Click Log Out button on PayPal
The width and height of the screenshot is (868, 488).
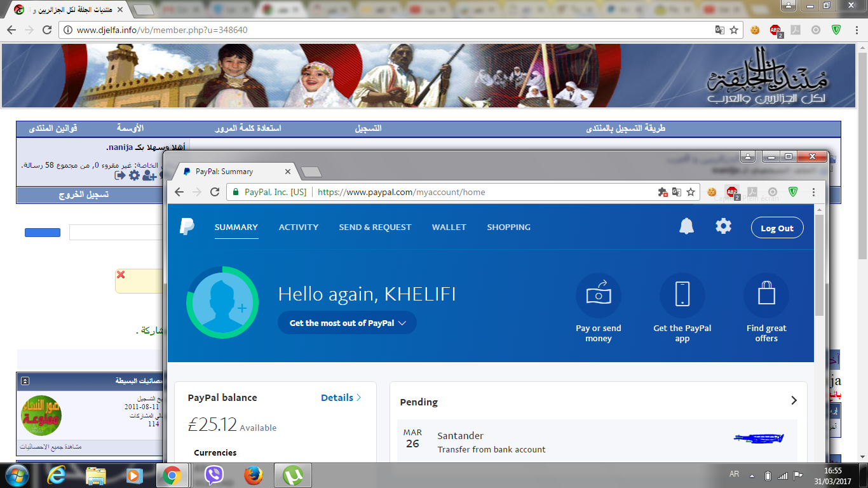tap(777, 228)
